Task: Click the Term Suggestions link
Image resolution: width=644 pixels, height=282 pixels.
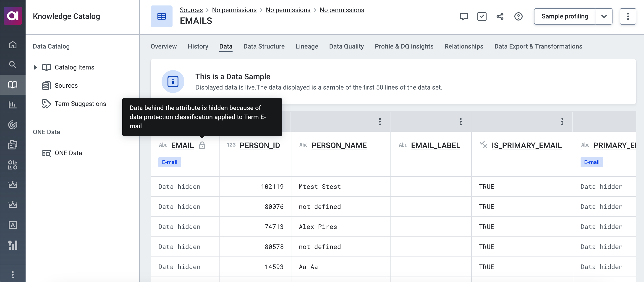Action: coord(80,103)
